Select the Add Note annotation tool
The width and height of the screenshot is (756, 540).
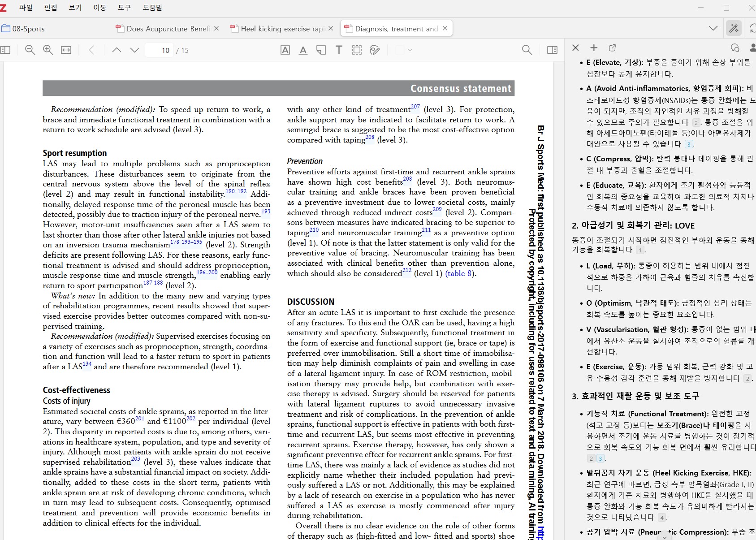tap(321, 50)
